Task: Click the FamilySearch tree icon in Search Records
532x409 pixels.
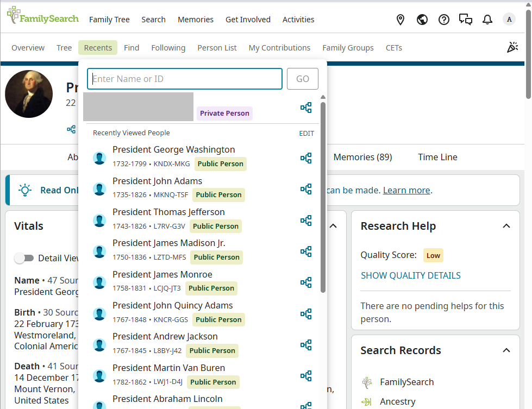Action: pos(367,382)
